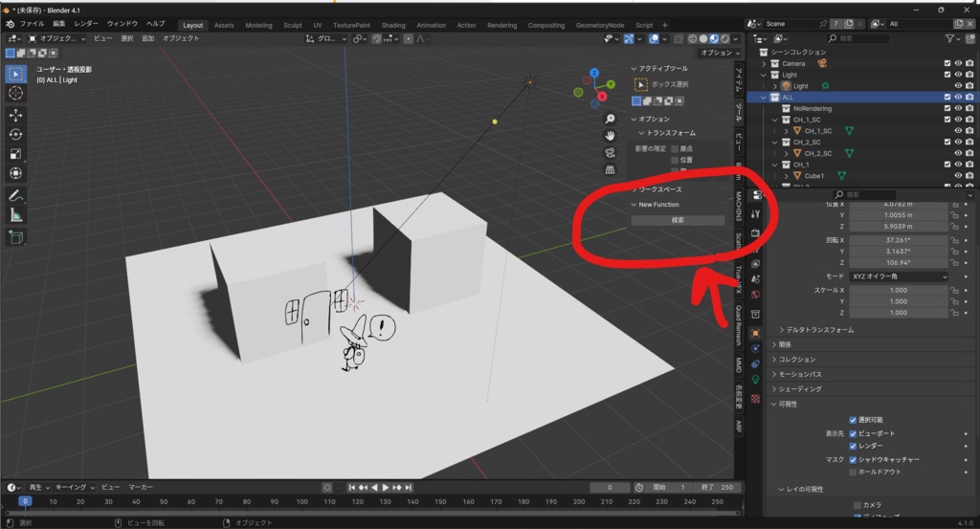
Task: Collapse the New Function panel
Action: [655, 205]
